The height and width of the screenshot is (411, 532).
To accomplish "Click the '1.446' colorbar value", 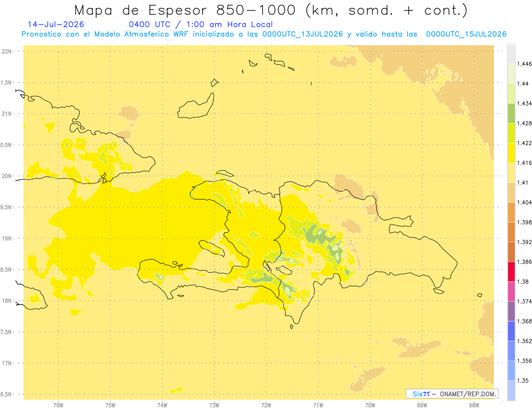I will (x=524, y=64).
